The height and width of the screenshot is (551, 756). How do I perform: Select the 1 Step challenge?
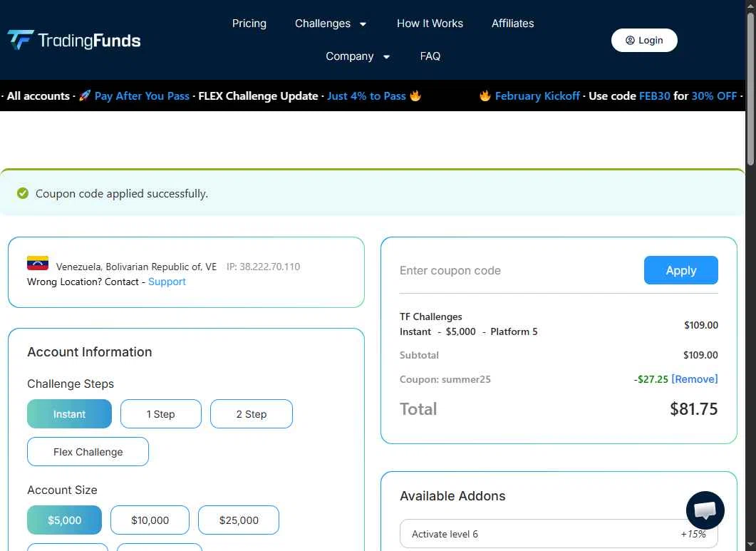160,414
